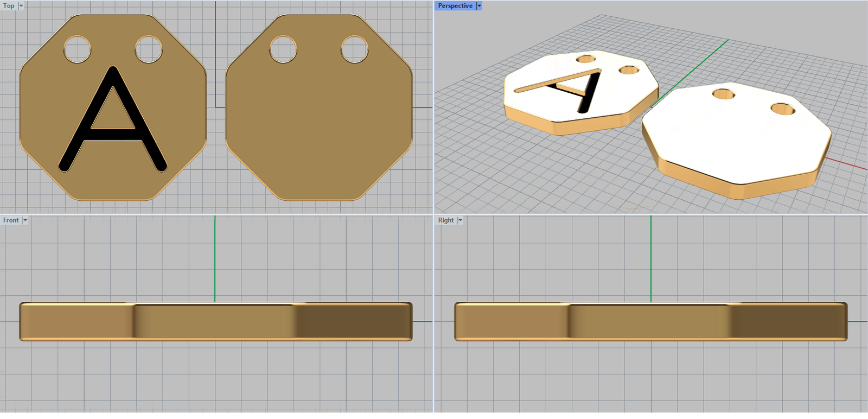The image size is (868, 419).
Task: Select the pendant side profile in Front view
Action: [x=216, y=322]
